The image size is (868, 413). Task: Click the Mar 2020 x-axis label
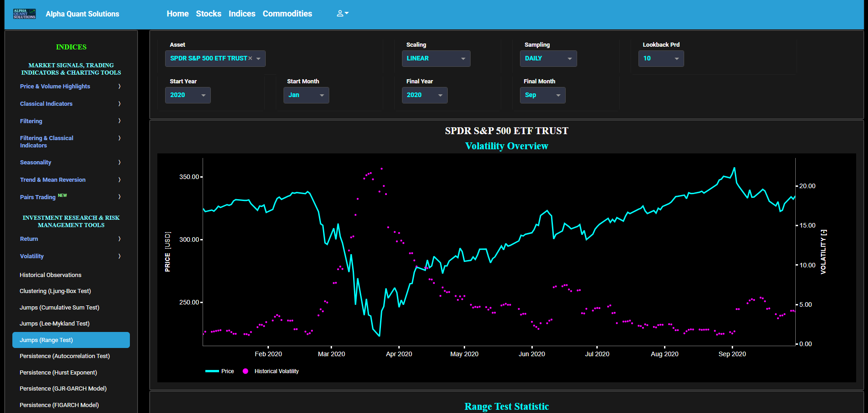point(332,354)
